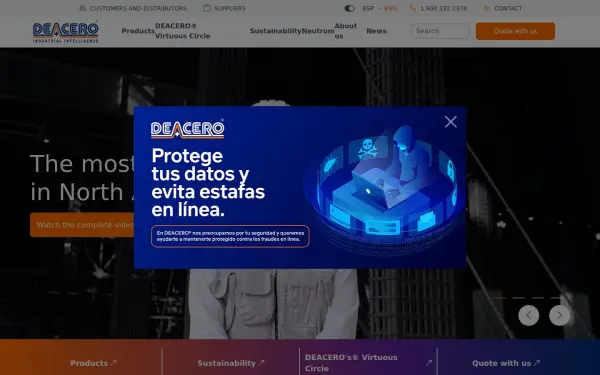Open the Neutrum menu item
600x375 pixels.
[x=318, y=31]
